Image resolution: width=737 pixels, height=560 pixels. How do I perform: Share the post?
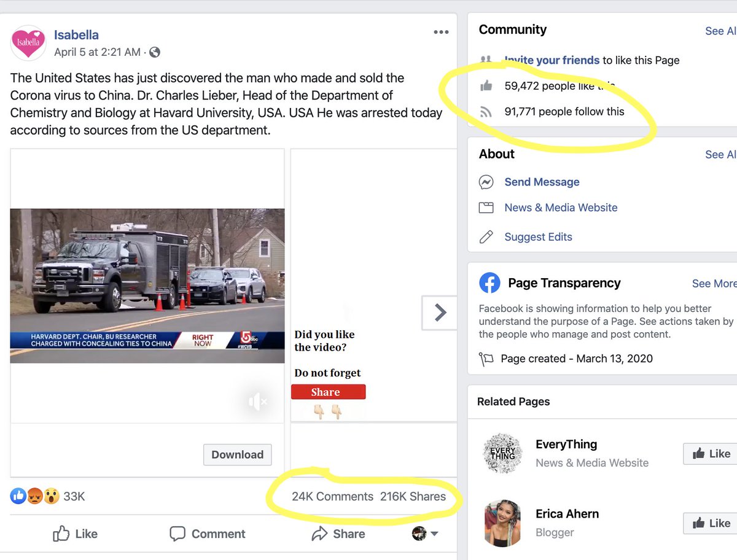(x=338, y=534)
